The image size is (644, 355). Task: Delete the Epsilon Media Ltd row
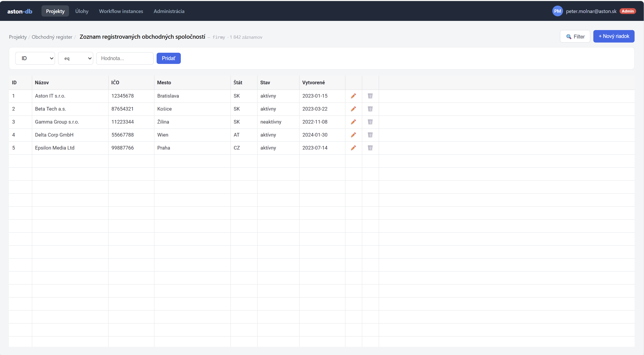tap(370, 148)
